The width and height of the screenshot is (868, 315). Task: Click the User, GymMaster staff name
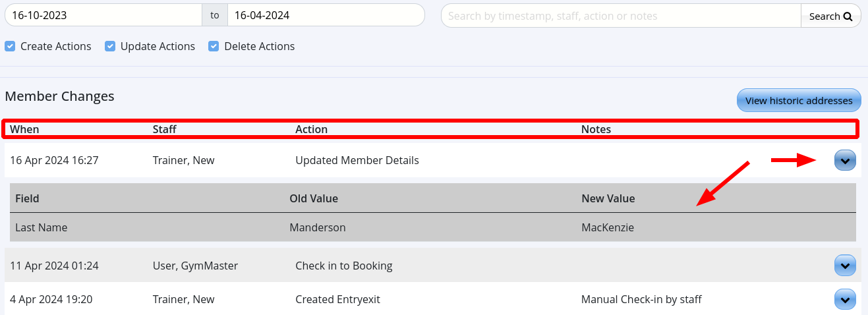click(x=195, y=266)
